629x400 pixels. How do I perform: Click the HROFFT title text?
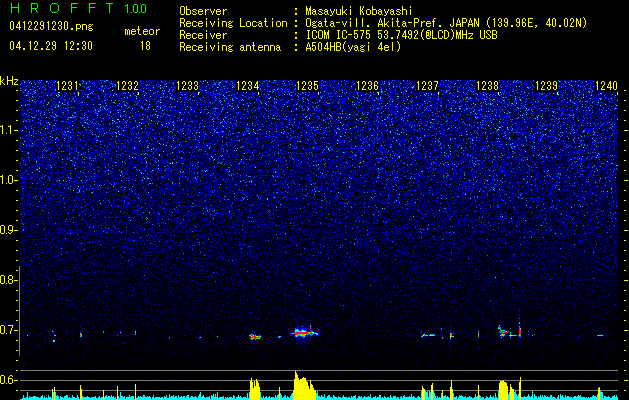(62, 8)
